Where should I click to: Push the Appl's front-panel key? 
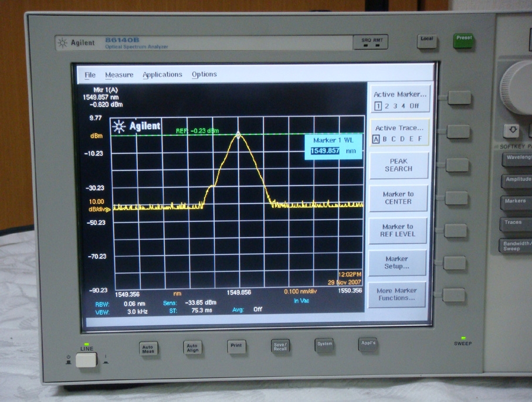click(x=368, y=344)
